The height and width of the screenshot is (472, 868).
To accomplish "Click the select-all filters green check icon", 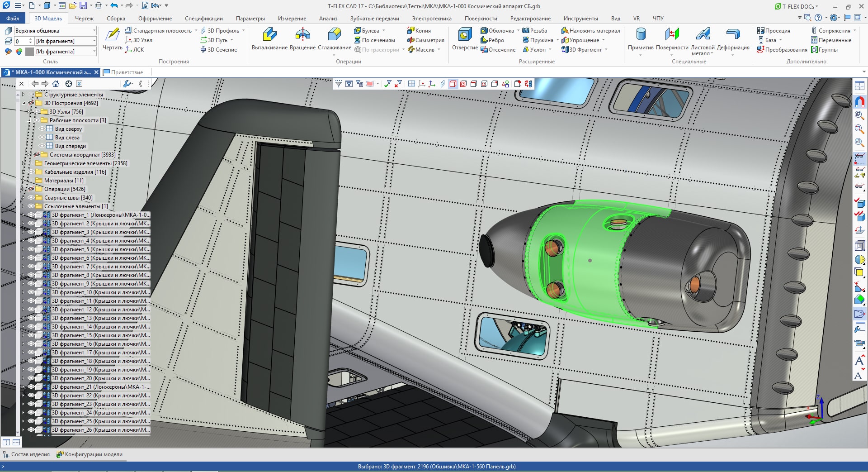I will point(388,84).
